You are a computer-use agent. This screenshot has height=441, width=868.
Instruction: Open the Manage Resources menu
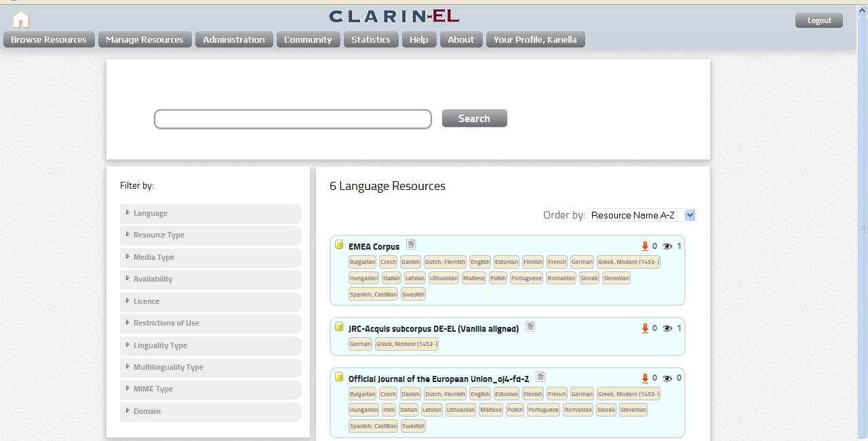pyautogui.click(x=144, y=39)
